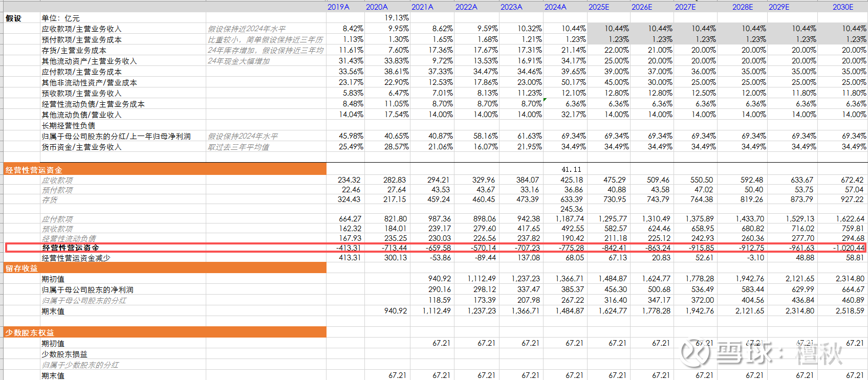
Task: Select the italic 经营性流动负债 row label
Action: click(x=69, y=239)
